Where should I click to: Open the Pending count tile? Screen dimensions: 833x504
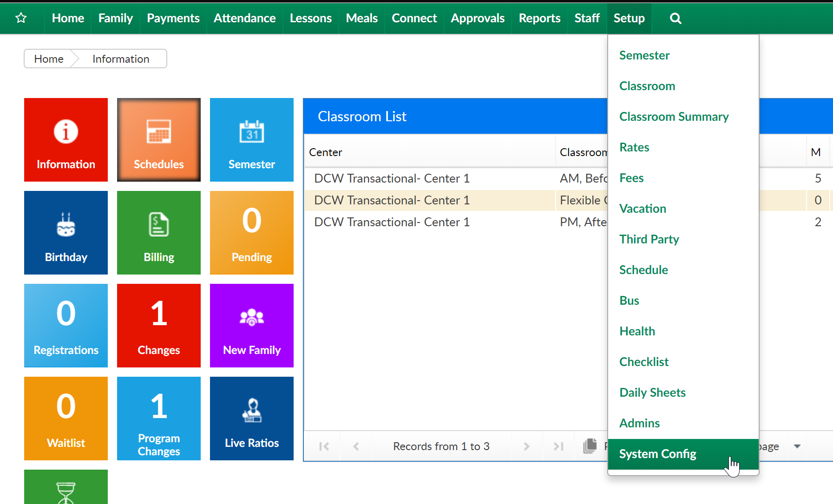pos(252,233)
